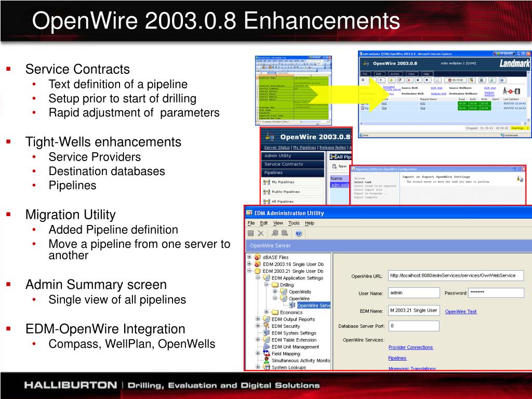Collapse the EDM Application Settings node

pos(258,277)
